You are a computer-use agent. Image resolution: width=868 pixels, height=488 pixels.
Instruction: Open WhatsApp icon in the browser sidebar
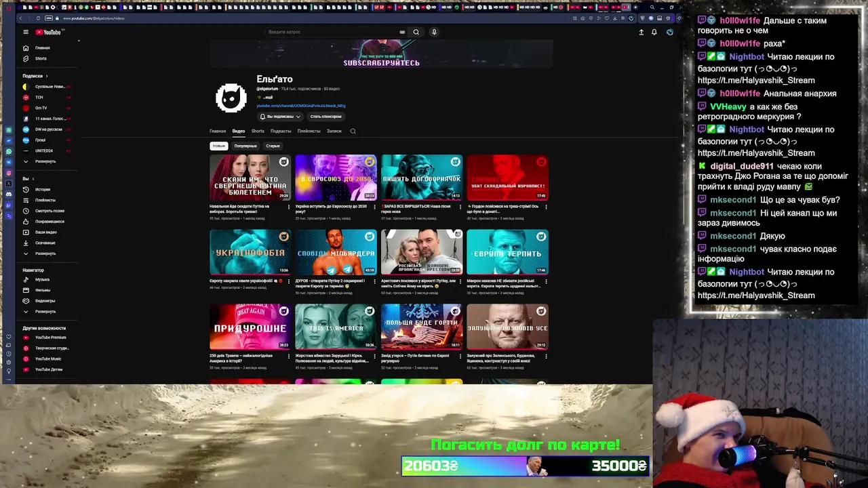pos(9,151)
